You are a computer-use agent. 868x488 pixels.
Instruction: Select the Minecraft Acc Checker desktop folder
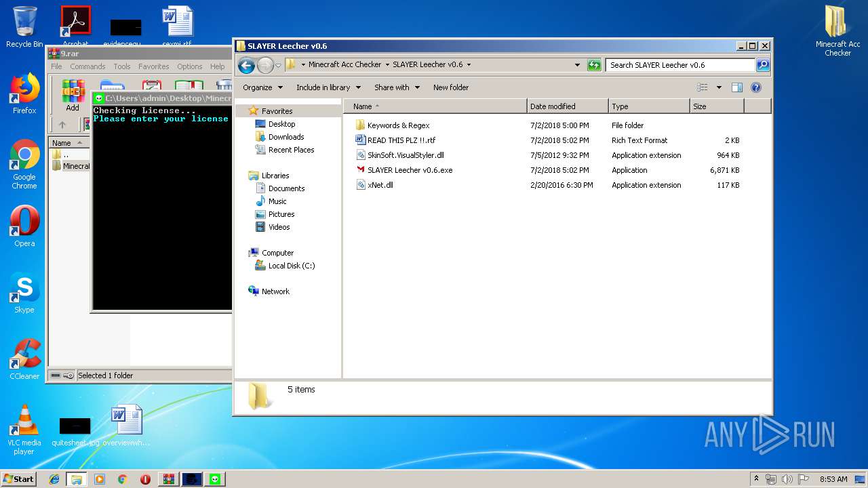pos(838,31)
